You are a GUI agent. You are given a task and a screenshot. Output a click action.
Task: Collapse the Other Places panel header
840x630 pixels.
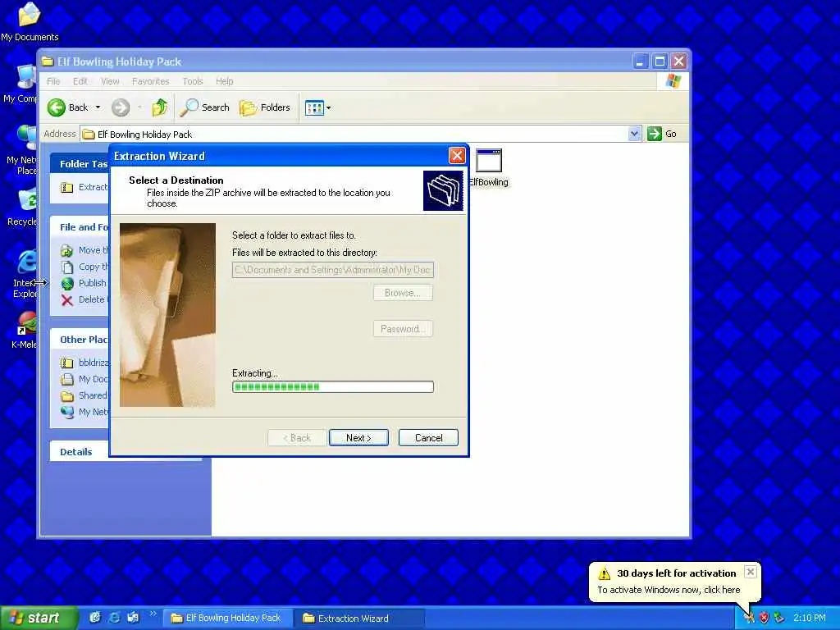point(80,340)
